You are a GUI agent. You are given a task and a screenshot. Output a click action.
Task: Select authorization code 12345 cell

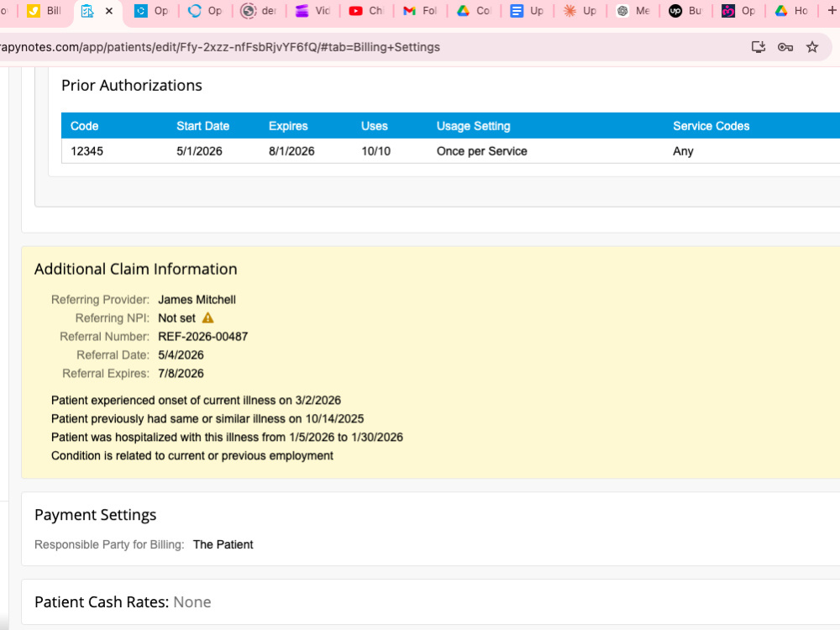click(87, 151)
